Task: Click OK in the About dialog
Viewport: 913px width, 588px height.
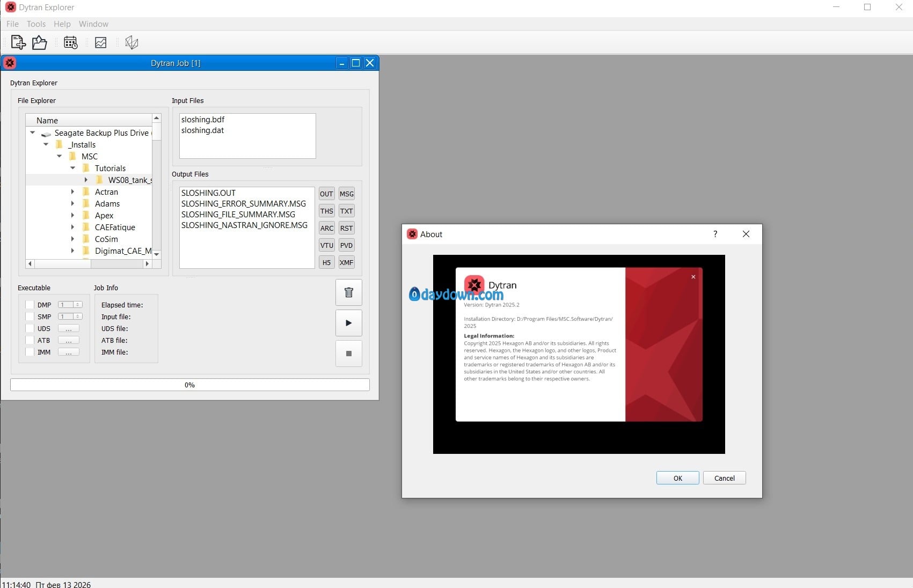Action: [677, 478]
